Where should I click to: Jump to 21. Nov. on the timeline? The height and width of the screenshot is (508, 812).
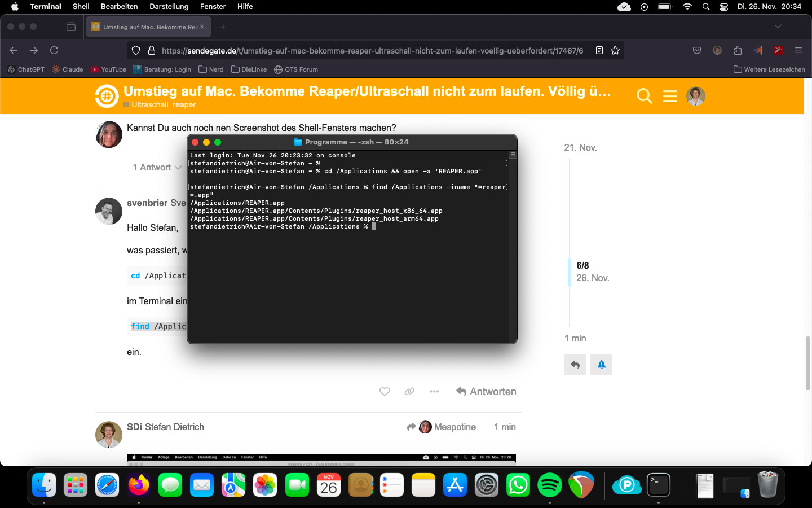[x=580, y=147]
